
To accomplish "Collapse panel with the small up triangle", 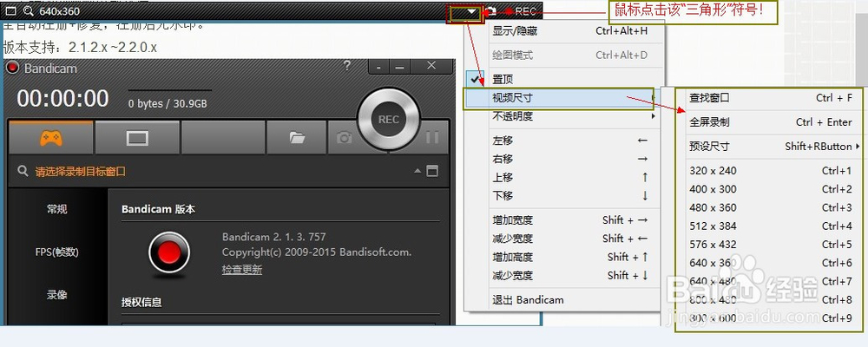I will 418,171.
